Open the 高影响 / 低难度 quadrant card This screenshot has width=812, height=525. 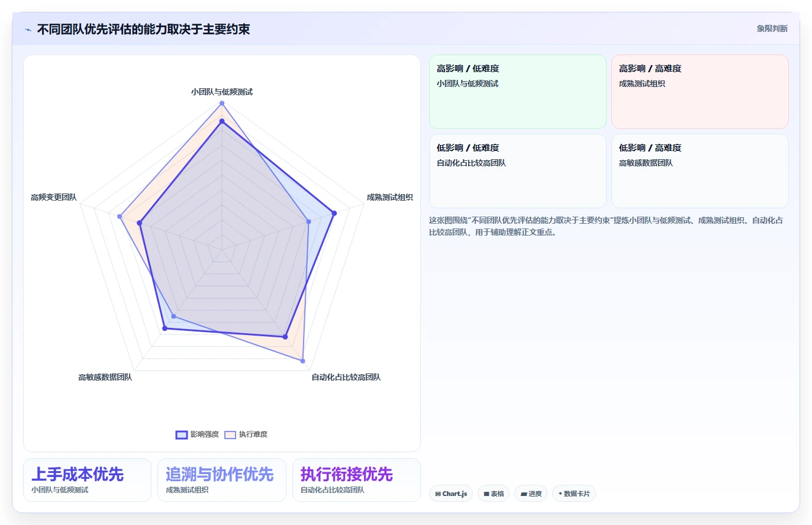pos(518,92)
